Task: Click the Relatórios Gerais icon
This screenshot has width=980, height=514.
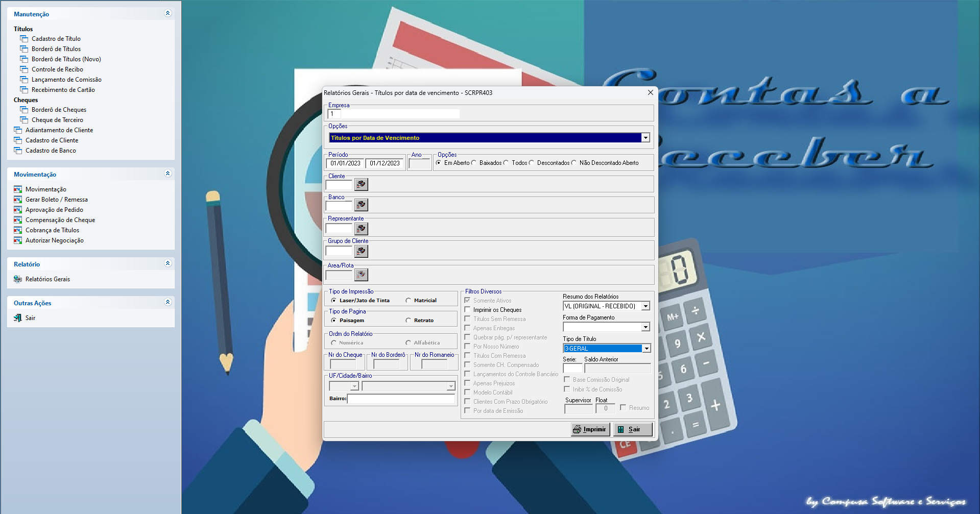Action: pyautogui.click(x=18, y=279)
